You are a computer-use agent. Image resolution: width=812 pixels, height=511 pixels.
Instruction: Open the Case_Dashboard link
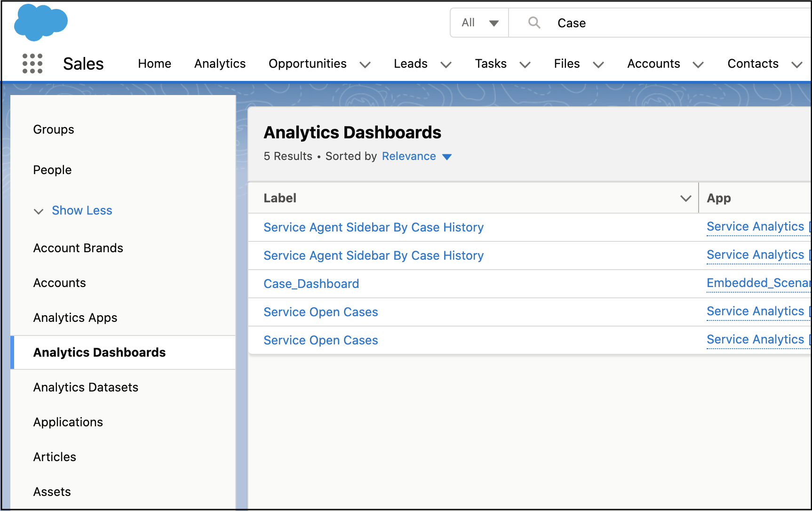click(311, 284)
